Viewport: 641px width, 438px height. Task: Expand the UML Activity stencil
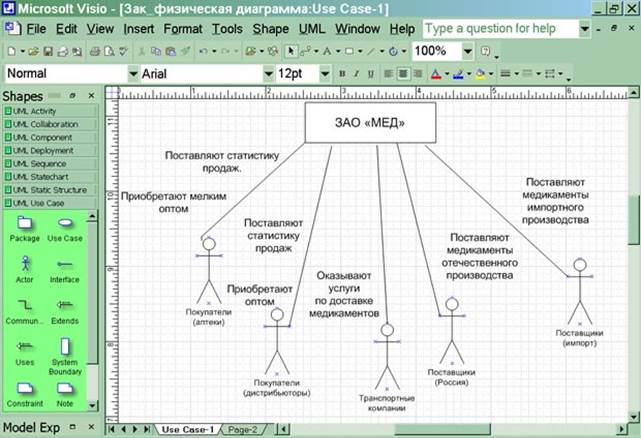(x=51, y=111)
